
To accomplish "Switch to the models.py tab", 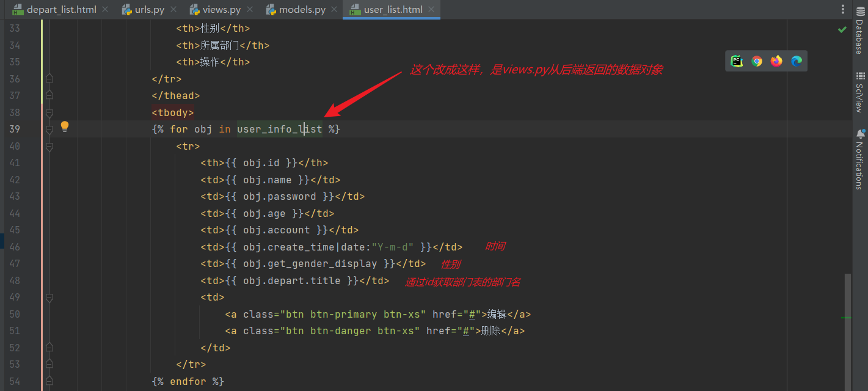I will click(301, 9).
